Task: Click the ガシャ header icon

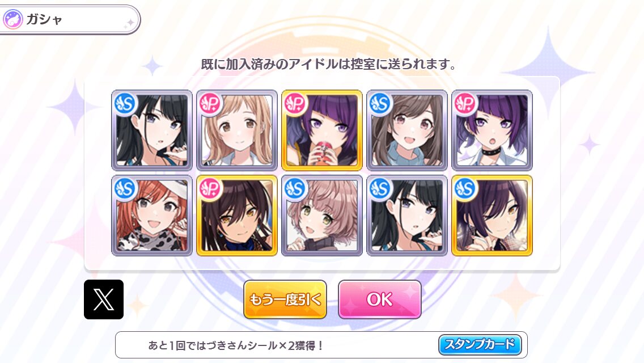Action: pyautogui.click(x=12, y=19)
